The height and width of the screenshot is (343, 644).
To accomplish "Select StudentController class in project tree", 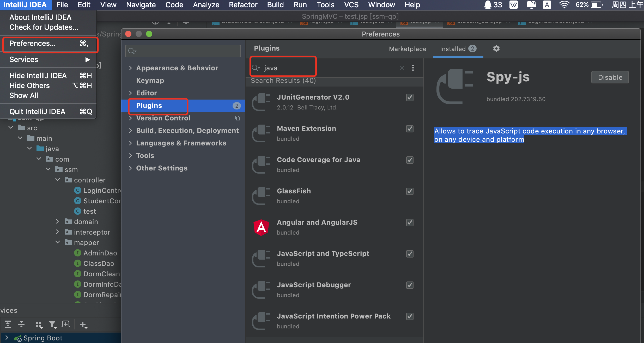I will (102, 201).
